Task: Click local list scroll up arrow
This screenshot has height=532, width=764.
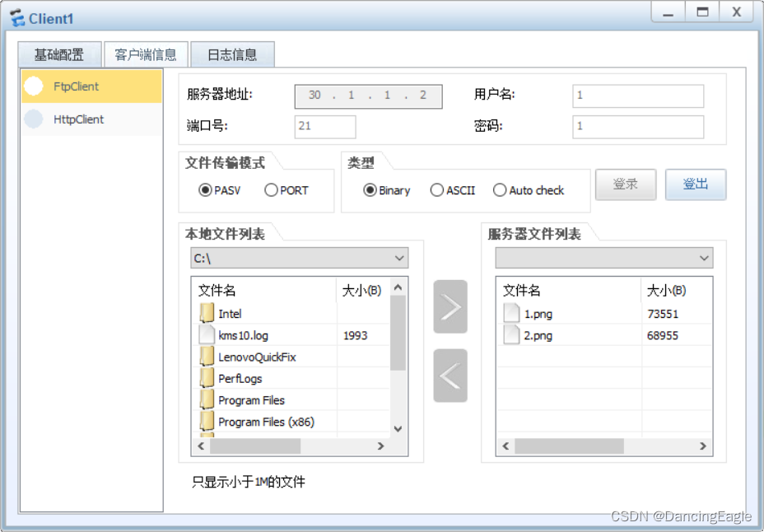Action: click(398, 287)
